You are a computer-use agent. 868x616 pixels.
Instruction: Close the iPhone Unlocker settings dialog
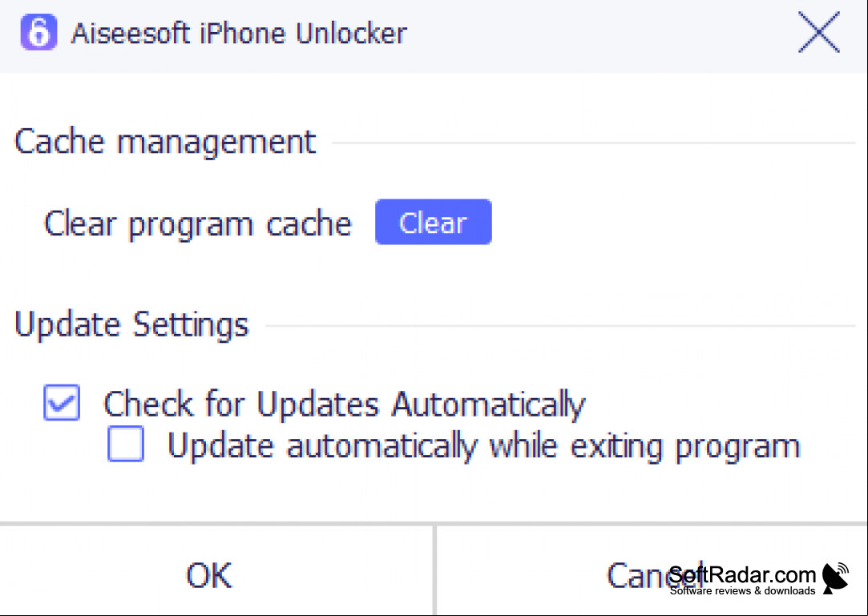(x=819, y=33)
